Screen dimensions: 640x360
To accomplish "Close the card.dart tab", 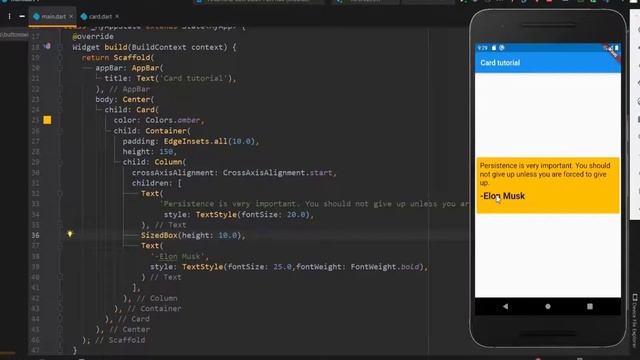I will (x=117, y=16).
